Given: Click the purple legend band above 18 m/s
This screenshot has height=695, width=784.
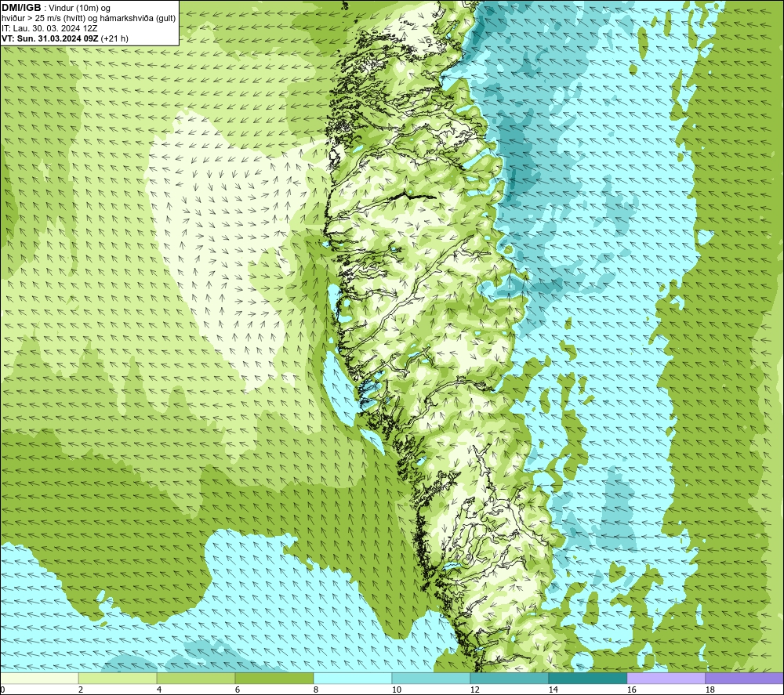Looking at the screenshot, I should [744, 678].
